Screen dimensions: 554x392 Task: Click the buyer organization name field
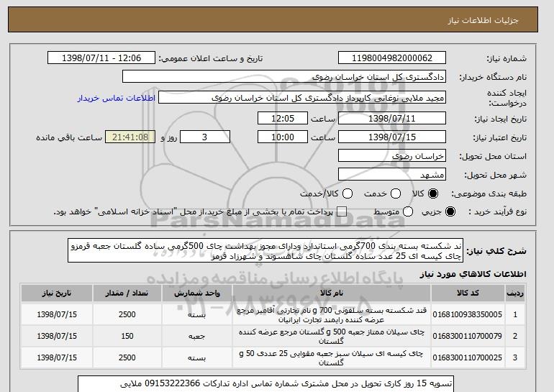[x=284, y=77]
